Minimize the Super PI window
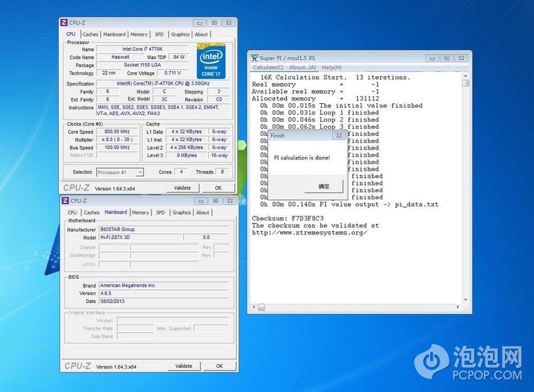This screenshot has width=534, height=392. pos(432,58)
